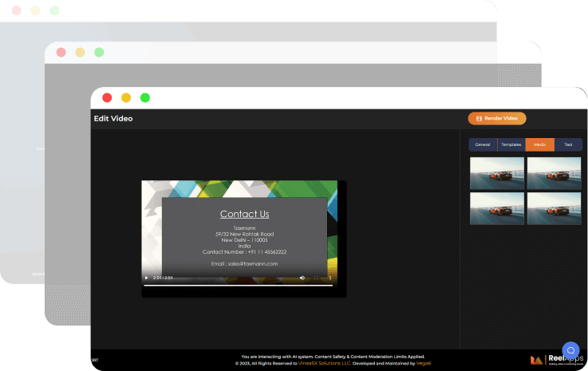Switch to the Text tab
This screenshot has height=371, width=588.
tap(568, 144)
